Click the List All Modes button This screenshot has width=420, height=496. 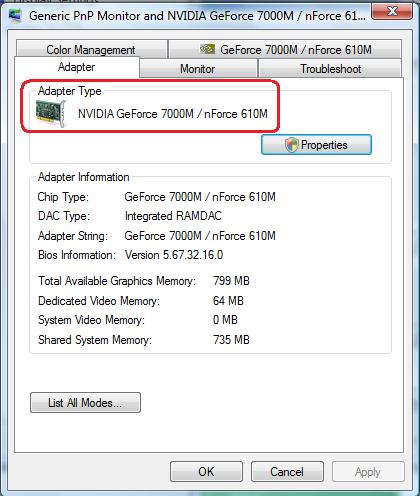[85, 403]
